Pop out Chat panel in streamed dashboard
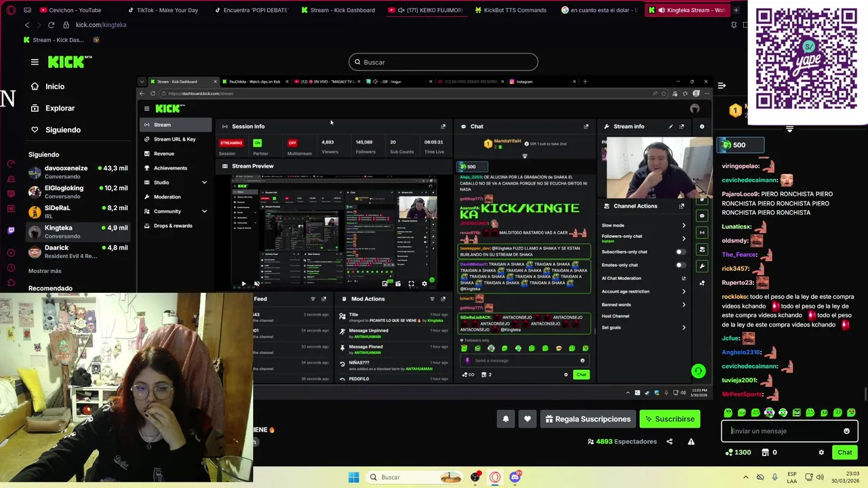Image resolution: width=868 pixels, height=488 pixels. (586, 126)
